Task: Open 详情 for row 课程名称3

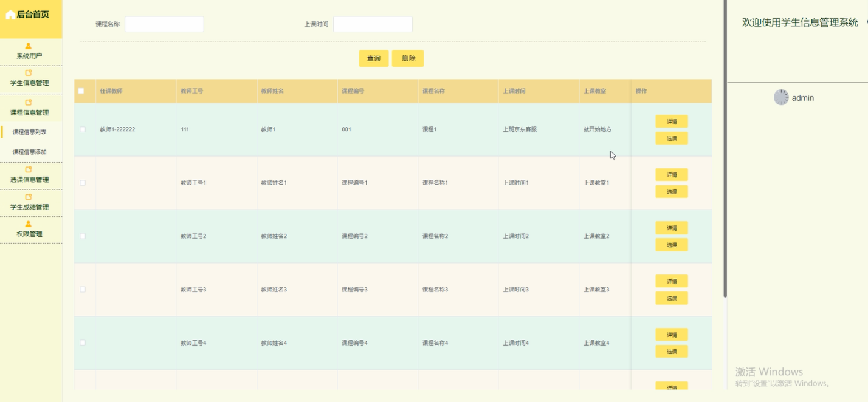Action: (x=672, y=281)
